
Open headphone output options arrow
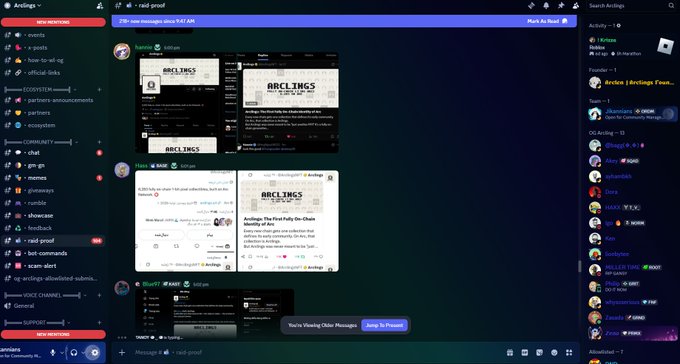(x=83, y=352)
